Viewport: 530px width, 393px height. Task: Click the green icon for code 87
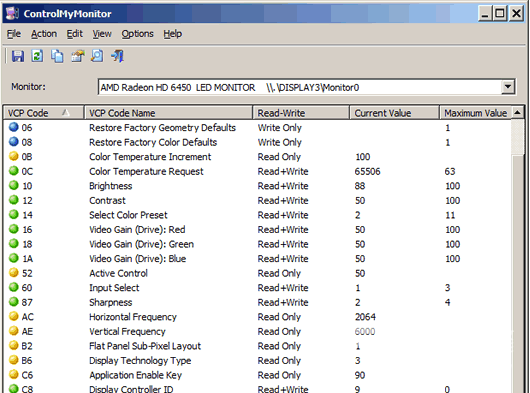[14, 301]
